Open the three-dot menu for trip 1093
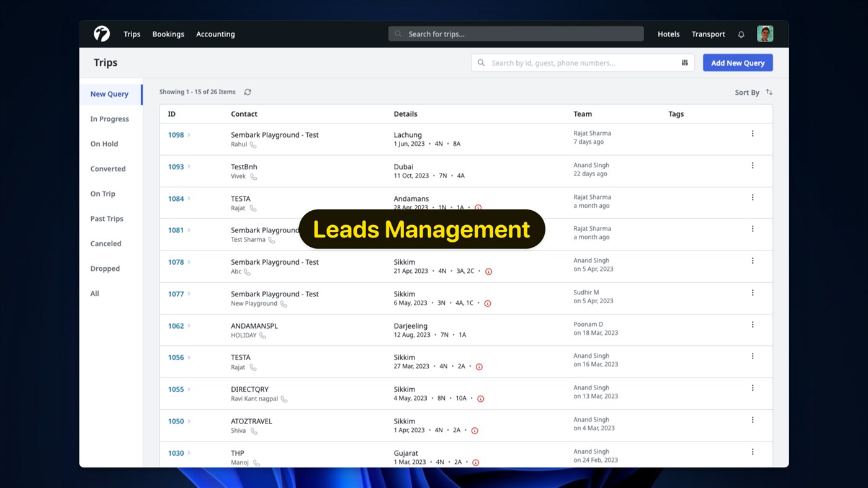868x488 pixels. pyautogui.click(x=753, y=166)
